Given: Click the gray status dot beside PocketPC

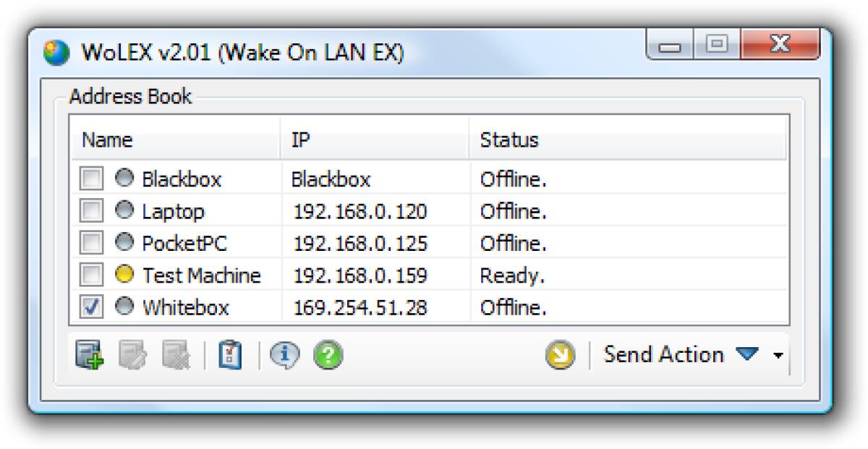Looking at the screenshot, I should pyautogui.click(x=124, y=243).
